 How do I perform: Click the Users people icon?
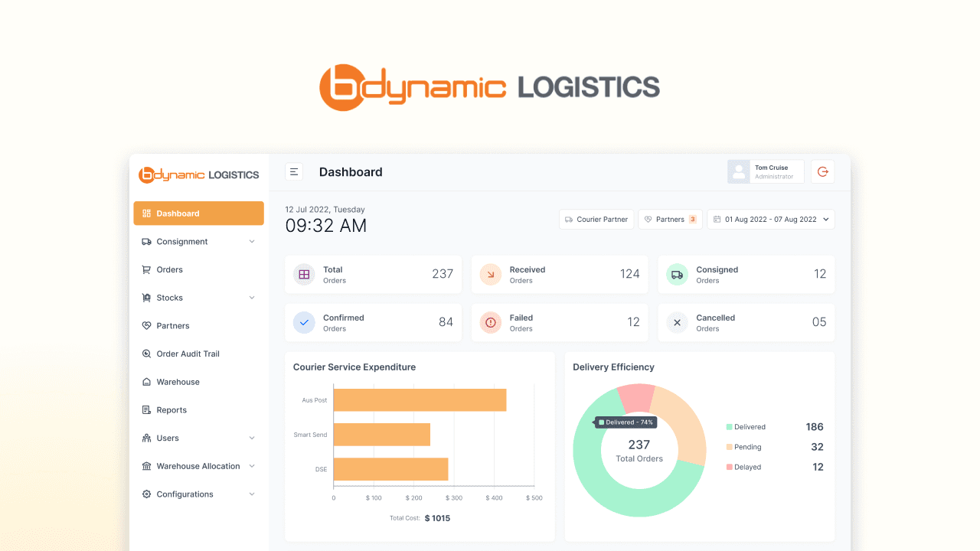click(146, 438)
